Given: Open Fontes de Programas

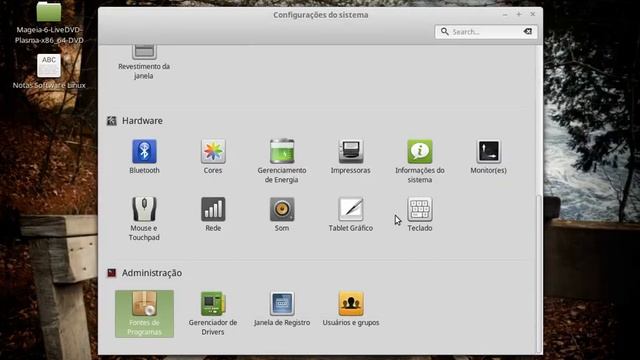Looking at the screenshot, I should click(x=144, y=313).
